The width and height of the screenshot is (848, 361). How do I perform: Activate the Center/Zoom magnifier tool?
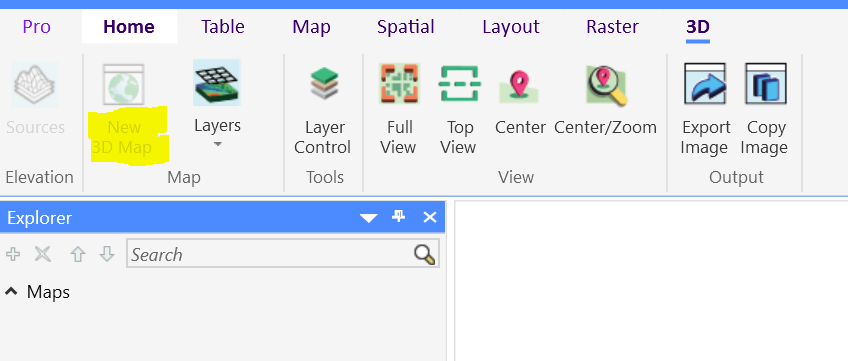coord(606,85)
